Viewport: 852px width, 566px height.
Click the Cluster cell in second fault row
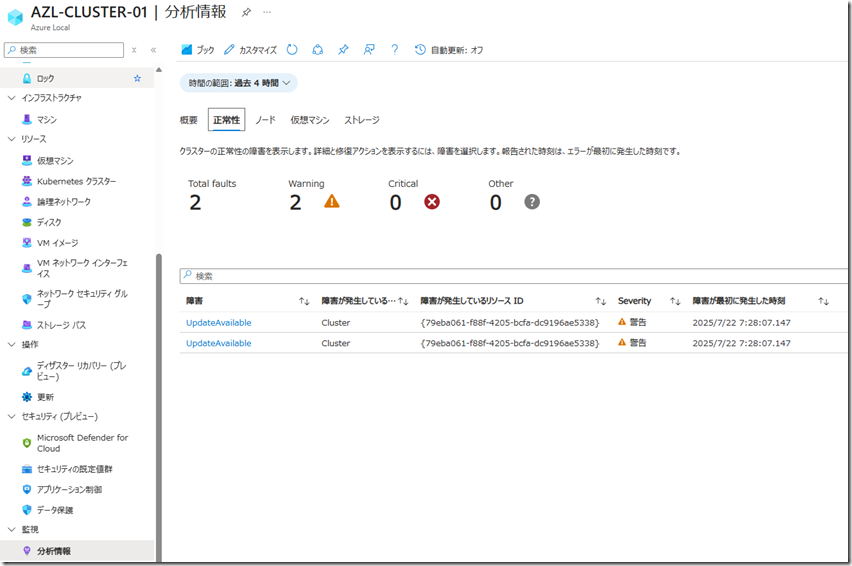tap(336, 343)
